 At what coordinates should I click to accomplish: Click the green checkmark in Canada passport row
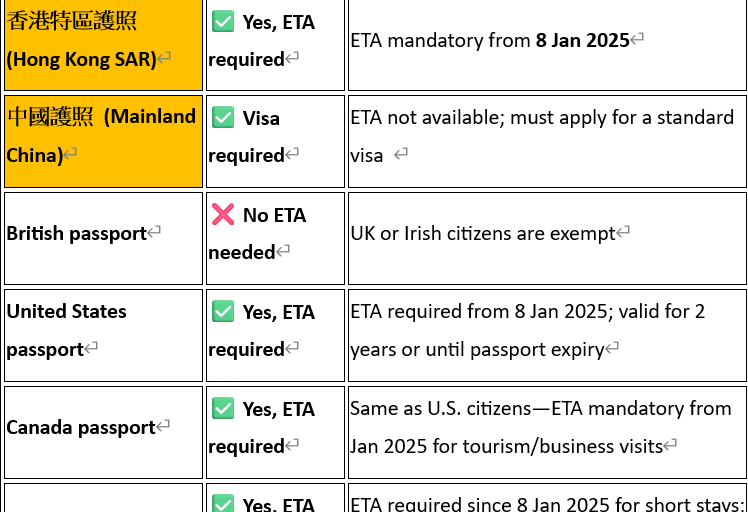tap(223, 408)
